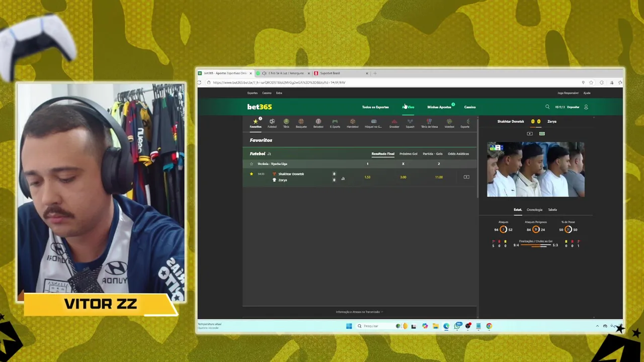Show hidden icons in system tray
This screenshot has height=362, width=644.
coord(597,326)
